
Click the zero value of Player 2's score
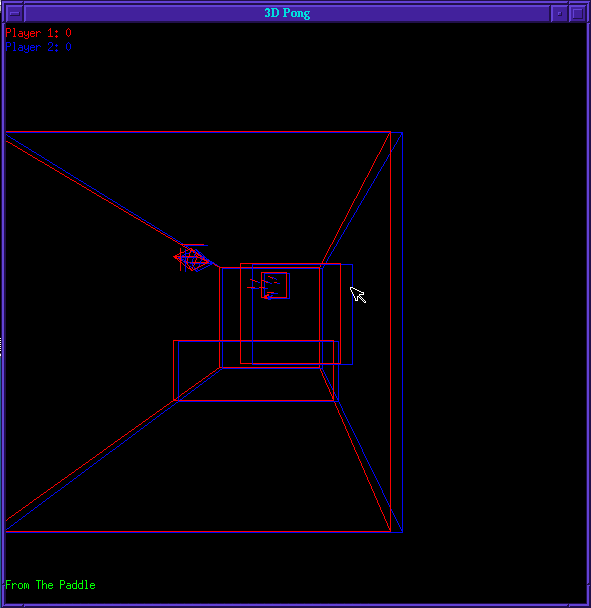click(x=68, y=47)
